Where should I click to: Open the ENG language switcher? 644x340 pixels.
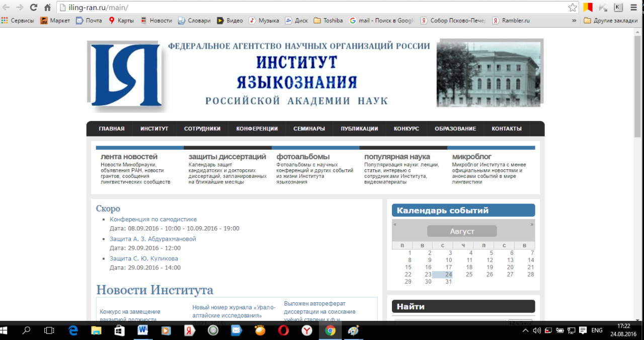(x=597, y=330)
